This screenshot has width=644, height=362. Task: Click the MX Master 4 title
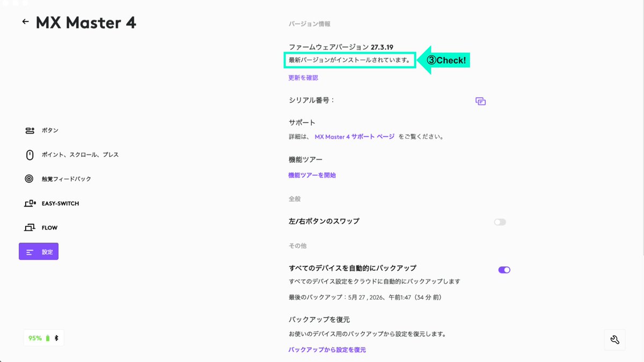tap(86, 23)
